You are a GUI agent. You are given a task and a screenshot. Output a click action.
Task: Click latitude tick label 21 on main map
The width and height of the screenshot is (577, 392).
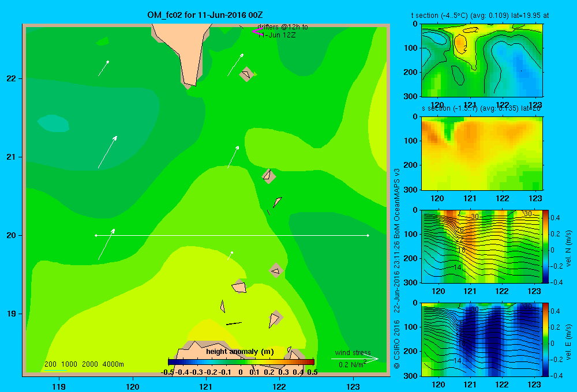12,157
